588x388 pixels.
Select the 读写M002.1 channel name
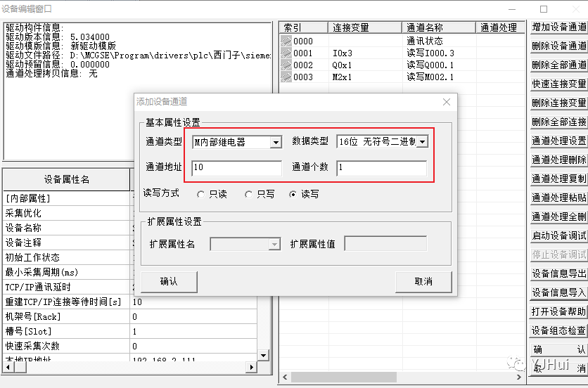(x=430, y=77)
